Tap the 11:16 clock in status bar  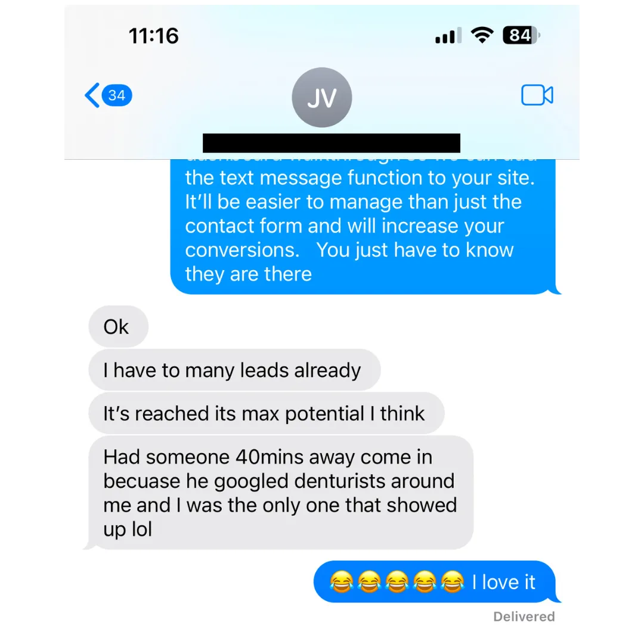click(x=154, y=36)
